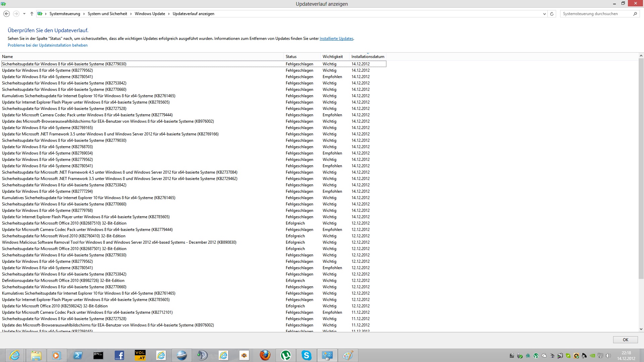Click the scrollbar up arrow

click(x=641, y=56)
